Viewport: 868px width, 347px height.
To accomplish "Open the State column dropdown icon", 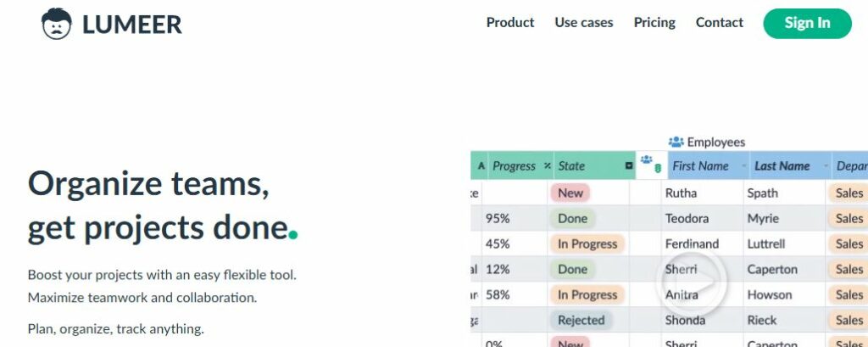I will pos(629,165).
